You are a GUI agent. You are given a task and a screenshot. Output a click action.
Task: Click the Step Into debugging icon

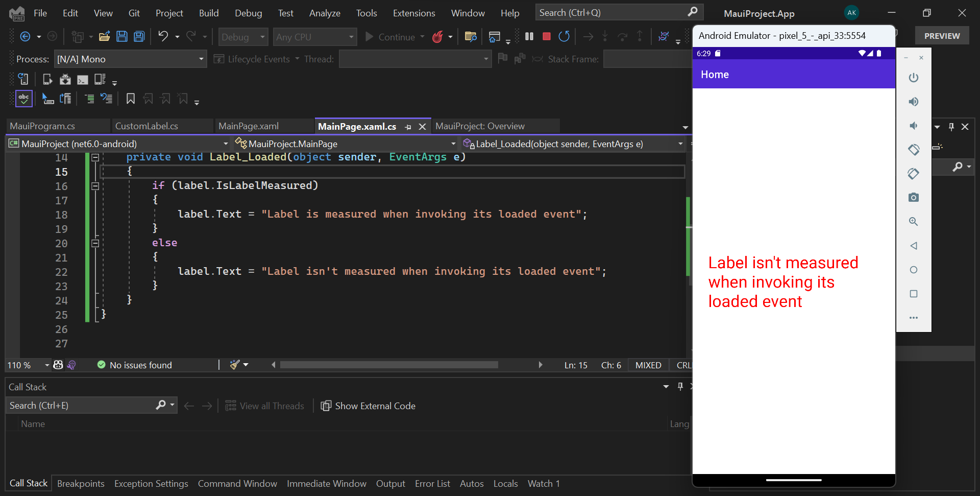605,36
